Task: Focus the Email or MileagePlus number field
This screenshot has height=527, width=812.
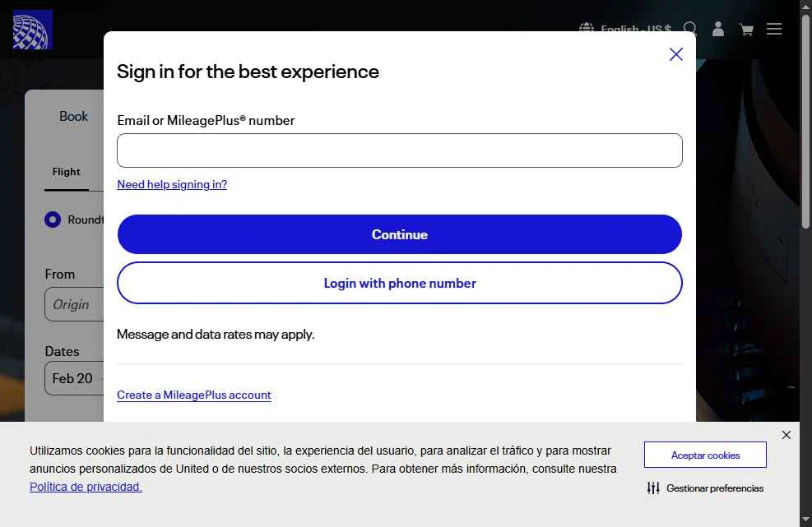Action: click(399, 150)
